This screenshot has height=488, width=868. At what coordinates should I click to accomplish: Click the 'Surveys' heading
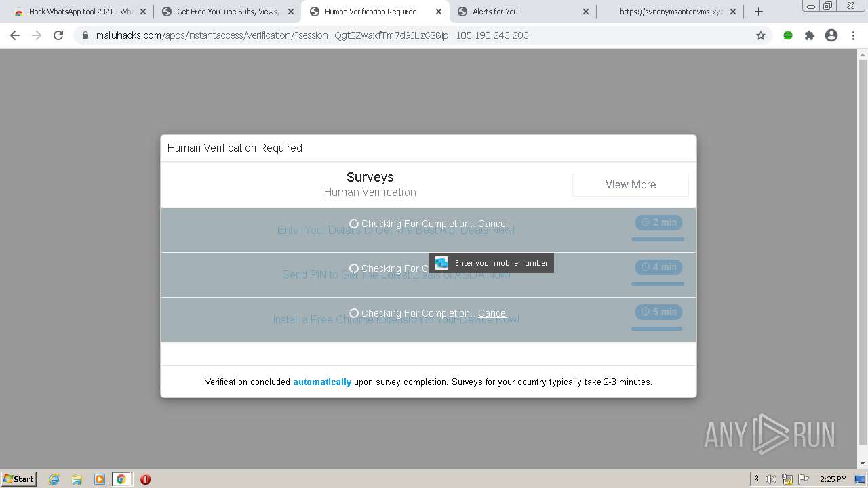(370, 177)
